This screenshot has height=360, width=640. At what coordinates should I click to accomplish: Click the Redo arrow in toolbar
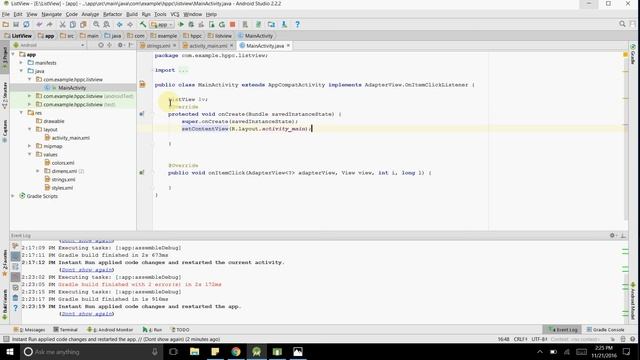pos(49,24)
